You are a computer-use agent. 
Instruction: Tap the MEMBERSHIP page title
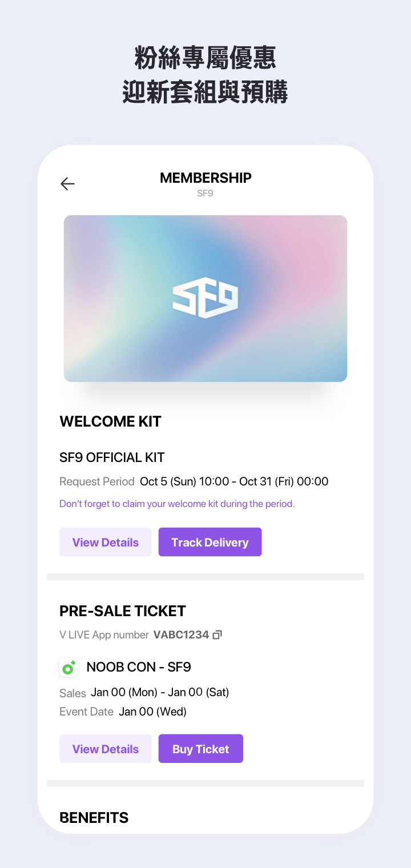coord(205,178)
